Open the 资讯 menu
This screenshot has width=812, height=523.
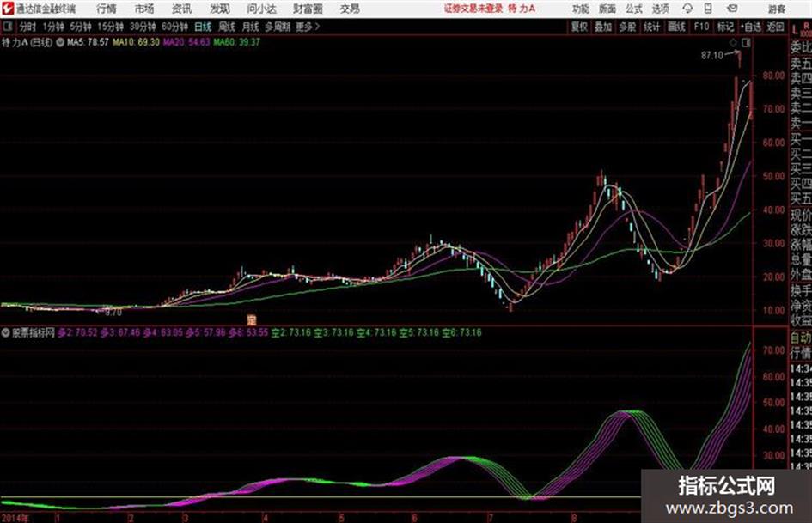click(x=182, y=9)
